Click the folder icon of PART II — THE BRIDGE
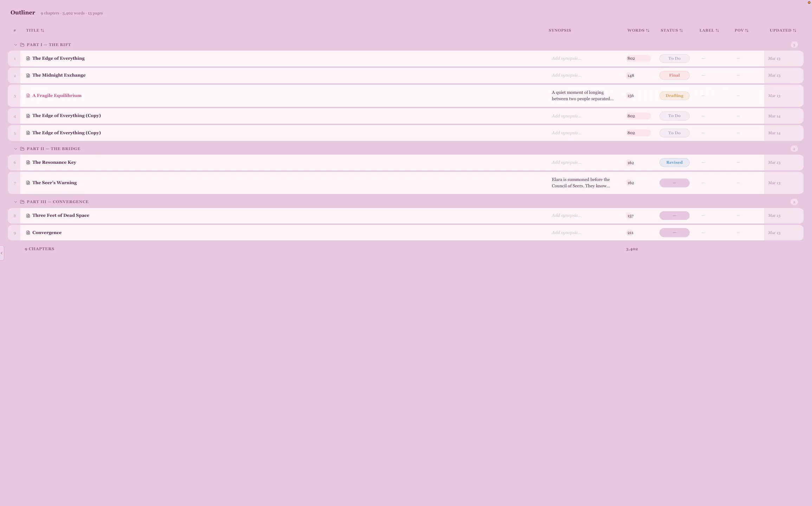The width and height of the screenshot is (812, 506). 22,149
